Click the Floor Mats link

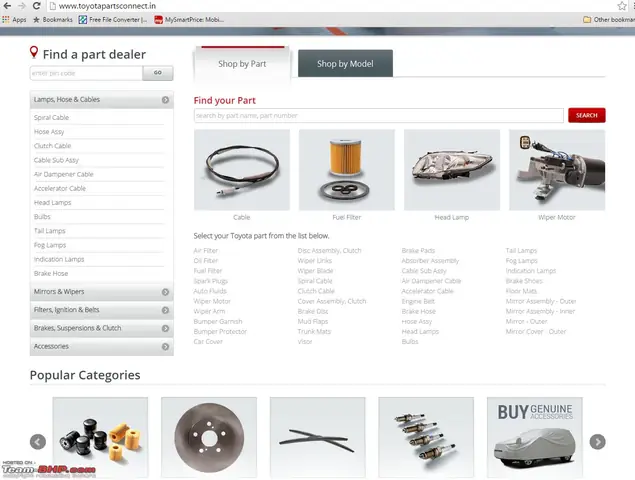(x=522, y=291)
